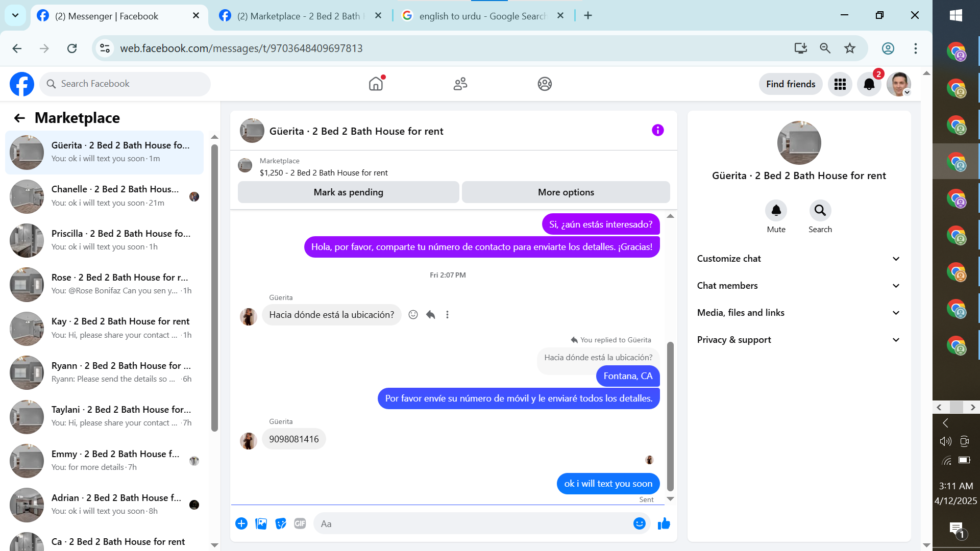Open conversation information purple icon

[x=658, y=131]
